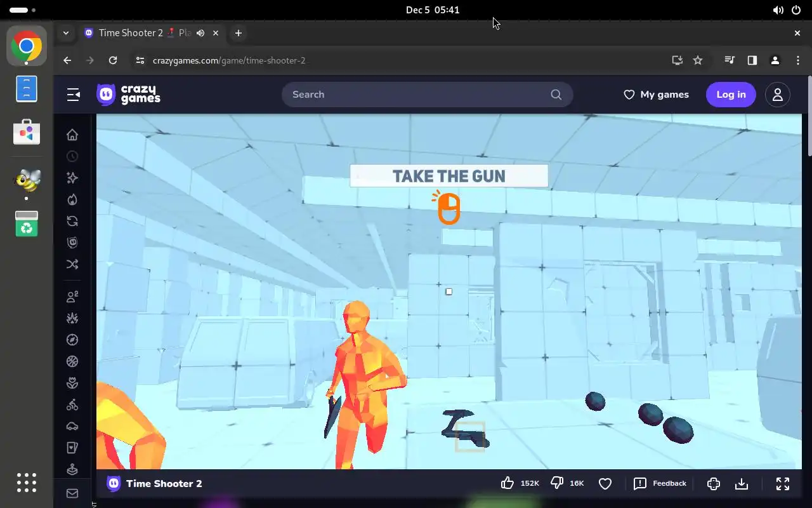Open Basketball category icon
This screenshot has width=812, height=508.
coord(72,361)
